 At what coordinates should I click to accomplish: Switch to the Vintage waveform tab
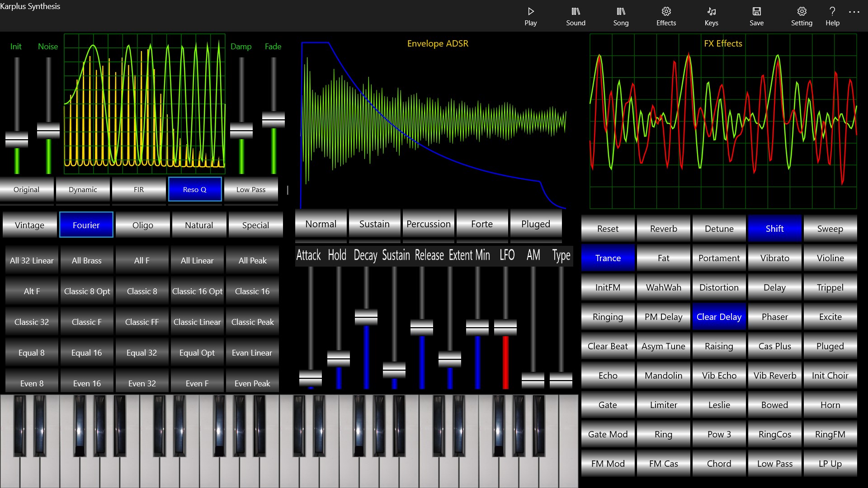click(x=29, y=225)
